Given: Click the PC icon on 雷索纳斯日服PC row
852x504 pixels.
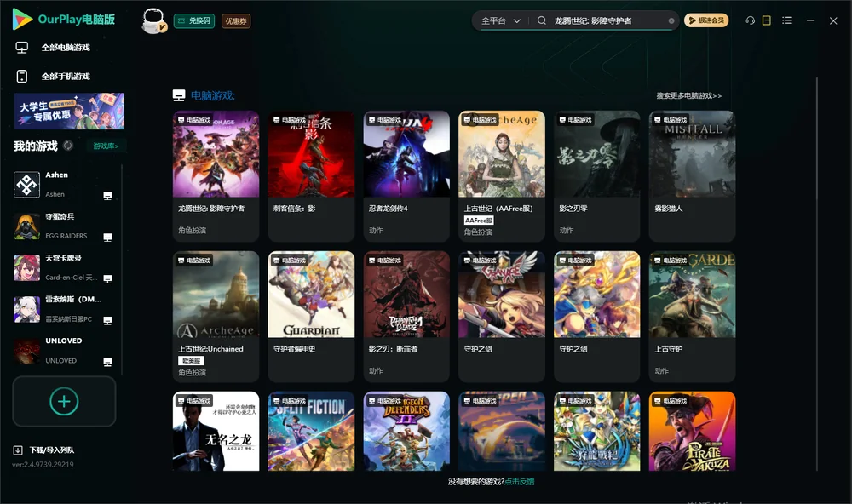Looking at the screenshot, I should click(x=107, y=320).
